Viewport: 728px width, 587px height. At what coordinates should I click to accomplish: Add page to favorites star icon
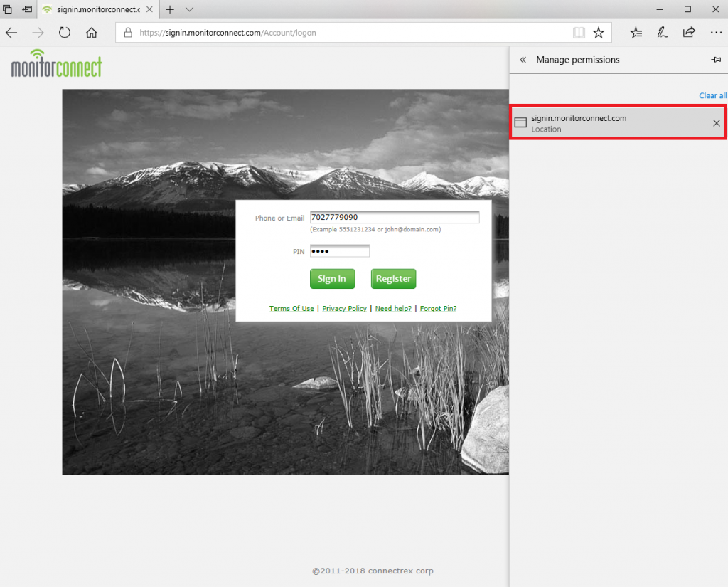coord(599,33)
